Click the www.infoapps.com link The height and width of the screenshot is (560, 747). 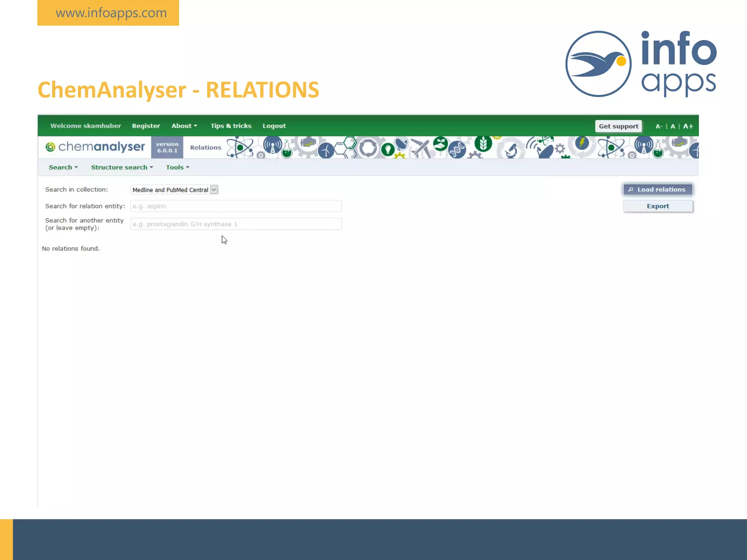111,13
